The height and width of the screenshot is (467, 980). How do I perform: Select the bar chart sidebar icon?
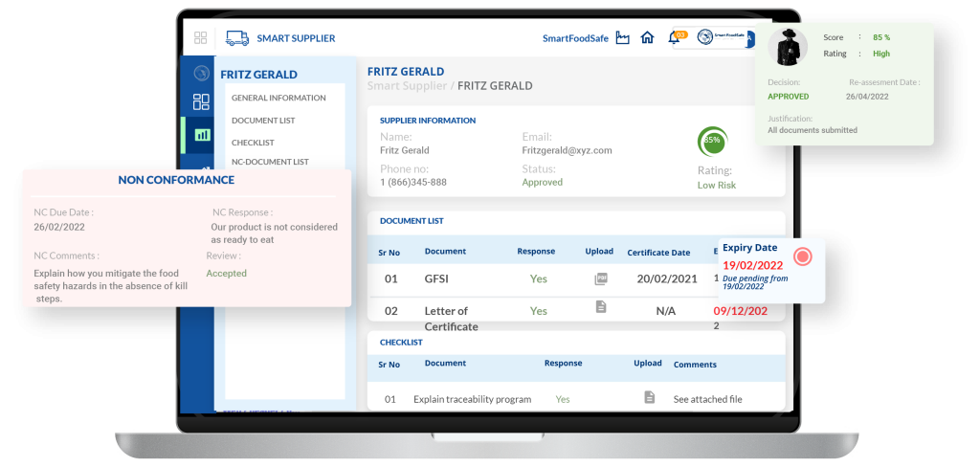tap(201, 135)
